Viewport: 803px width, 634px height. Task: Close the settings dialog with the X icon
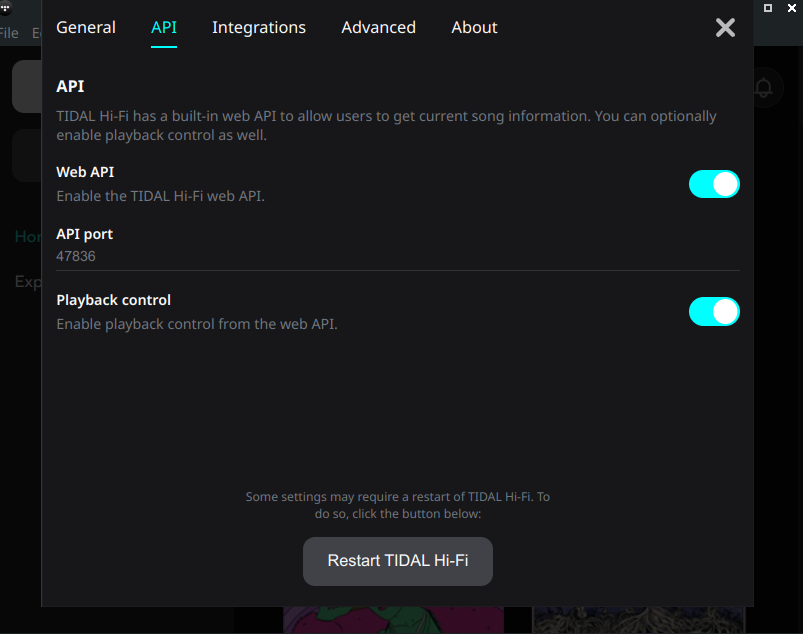[x=725, y=28]
